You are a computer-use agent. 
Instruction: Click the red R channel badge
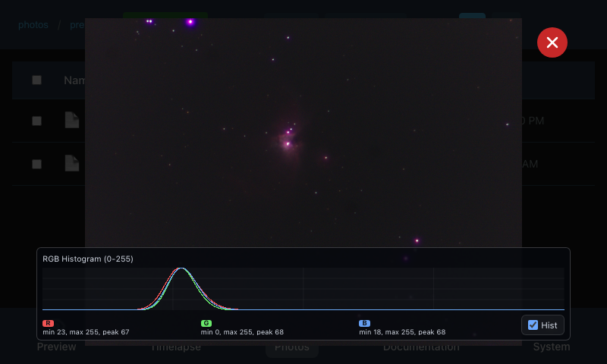click(x=49, y=323)
